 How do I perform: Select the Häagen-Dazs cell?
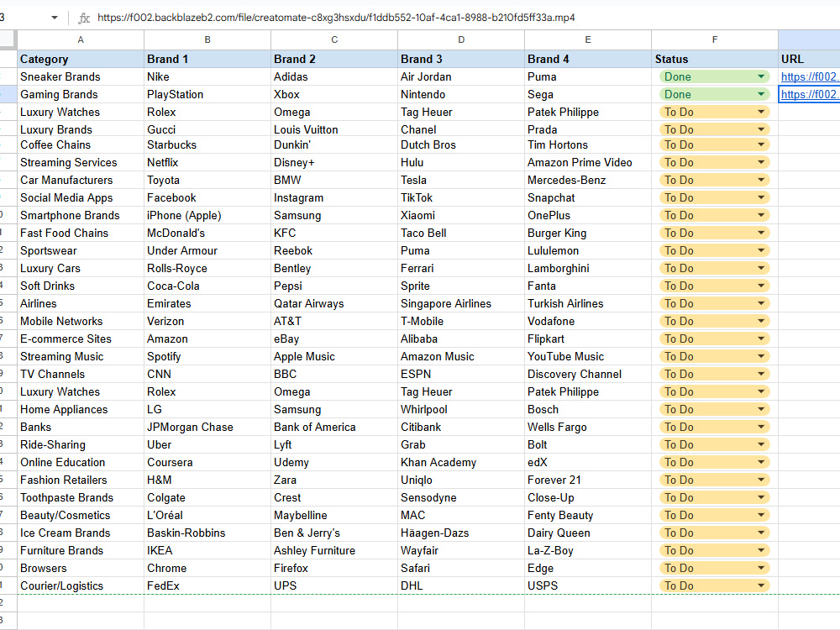pos(461,533)
